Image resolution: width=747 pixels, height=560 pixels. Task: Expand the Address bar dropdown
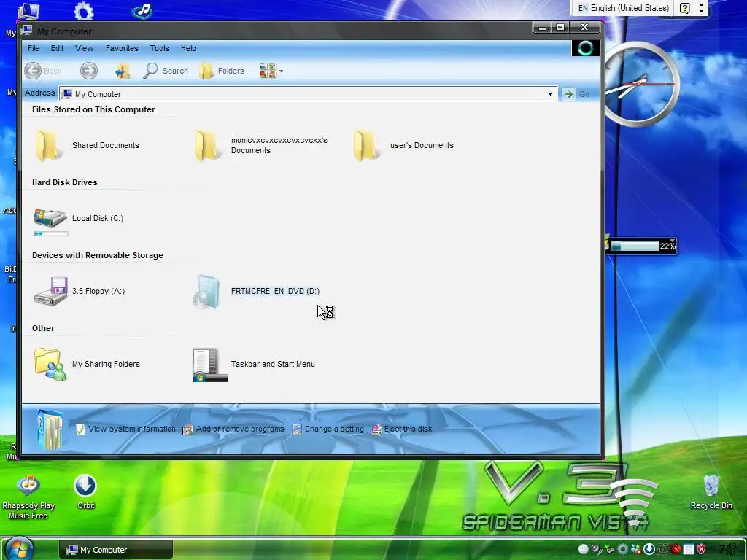550,94
